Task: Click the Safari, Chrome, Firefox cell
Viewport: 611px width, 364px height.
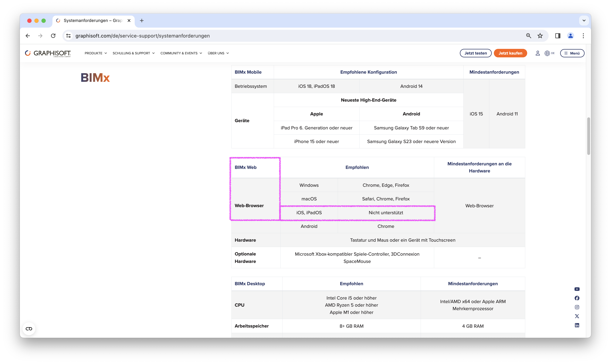Action: pos(386,199)
